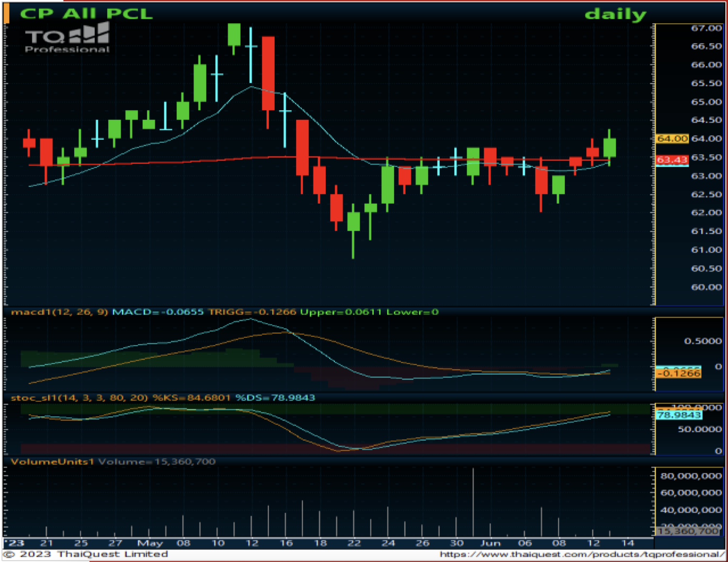Click the TRIGG=-0.1266 value in MACD header
The height and width of the screenshot is (562, 728).
tap(252, 312)
